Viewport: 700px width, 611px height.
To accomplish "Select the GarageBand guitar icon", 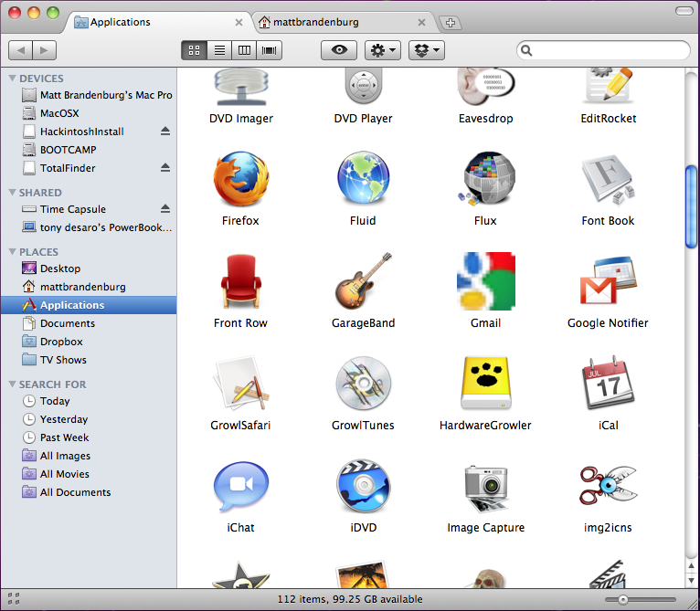I will pyautogui.click(x=364, y=280).
